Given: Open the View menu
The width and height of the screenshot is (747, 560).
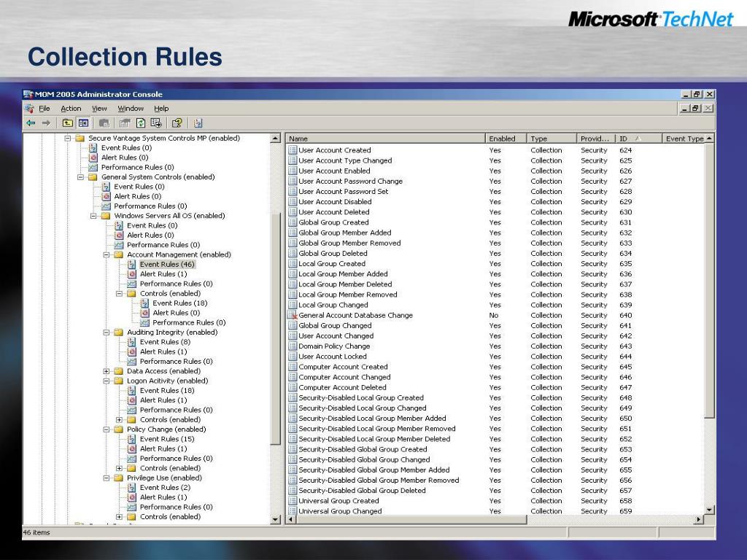Looking at the screenshot, I should pyautogui.click(x=99, y=109).
